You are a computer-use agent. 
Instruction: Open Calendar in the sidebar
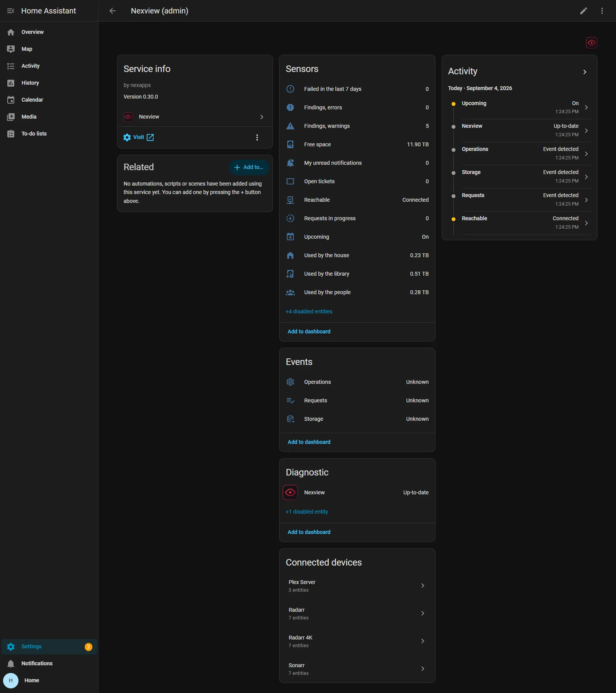point(49,100)
